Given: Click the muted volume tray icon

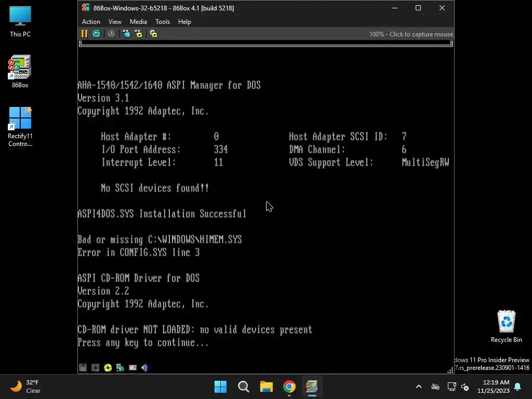Looking at the screenshot, I should point(465,387).
